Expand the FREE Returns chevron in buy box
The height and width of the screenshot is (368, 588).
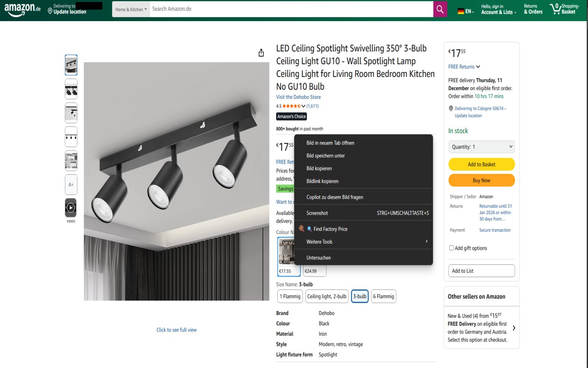click(x=478, y=67)
